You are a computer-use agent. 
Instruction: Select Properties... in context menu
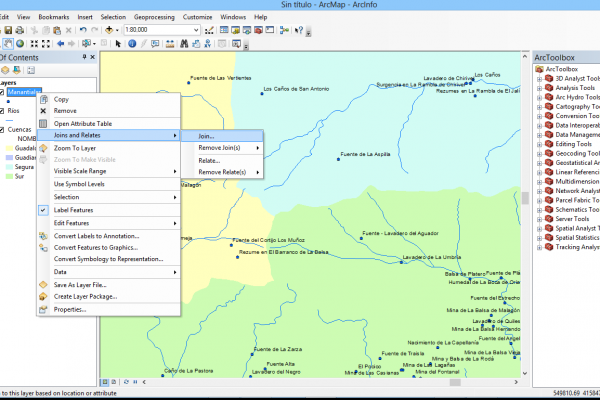[70, 309]
